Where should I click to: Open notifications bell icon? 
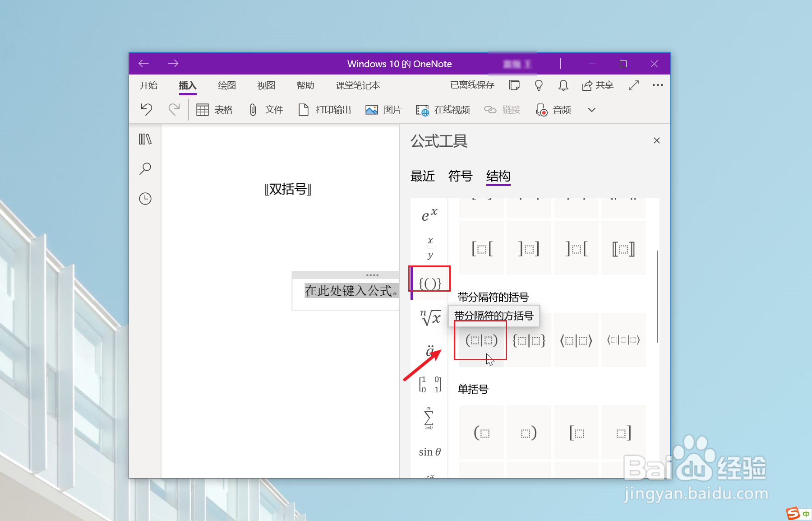(563, 85)
